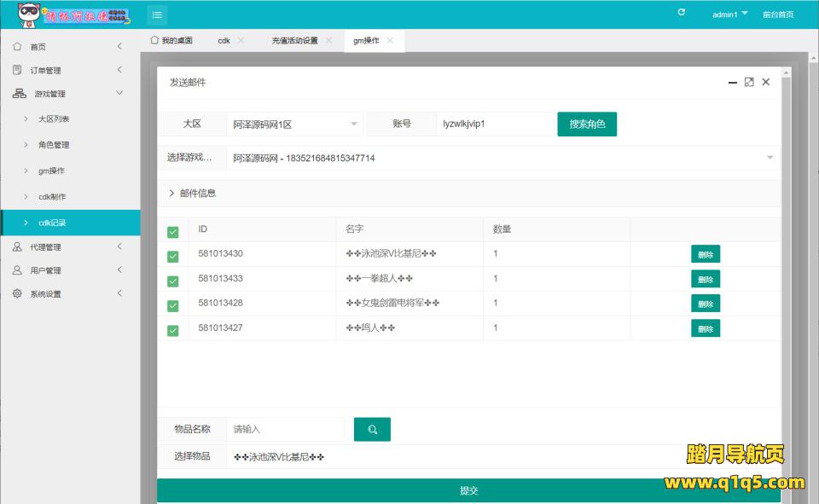
Task: Click the 物品名称 input field
Action: point(286,429)
